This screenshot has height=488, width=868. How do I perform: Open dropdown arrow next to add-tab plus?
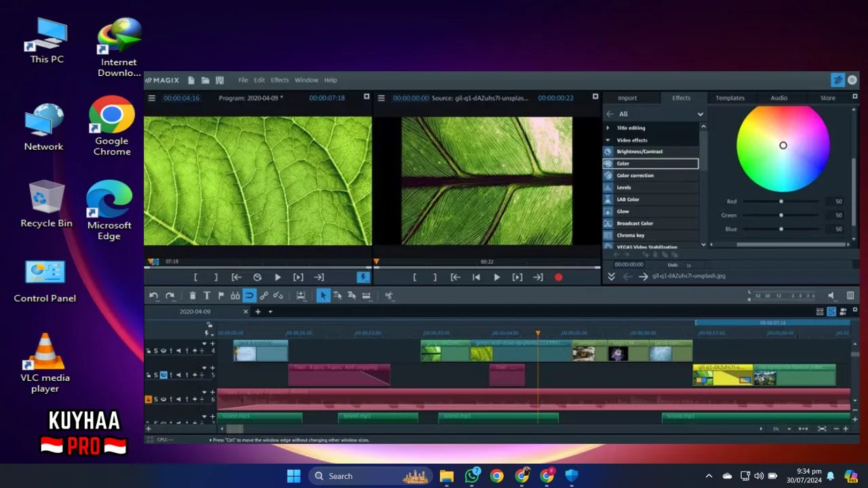point(270,312)
